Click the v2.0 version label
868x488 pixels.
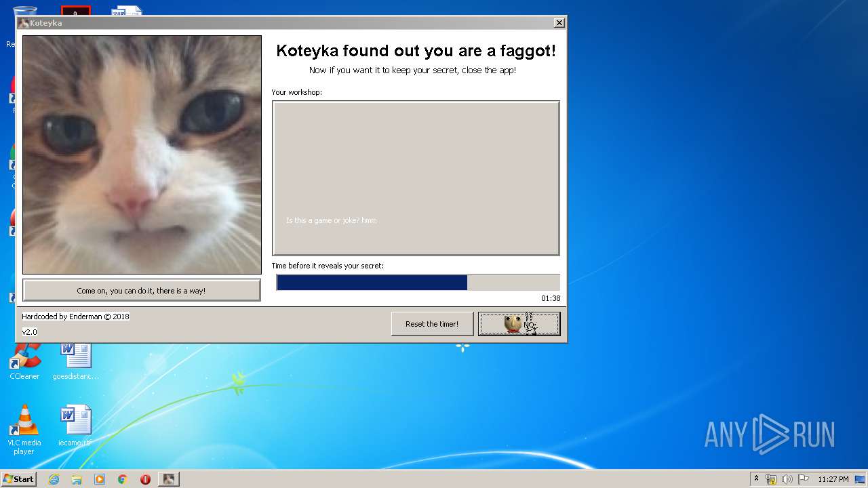pos(29,332)
